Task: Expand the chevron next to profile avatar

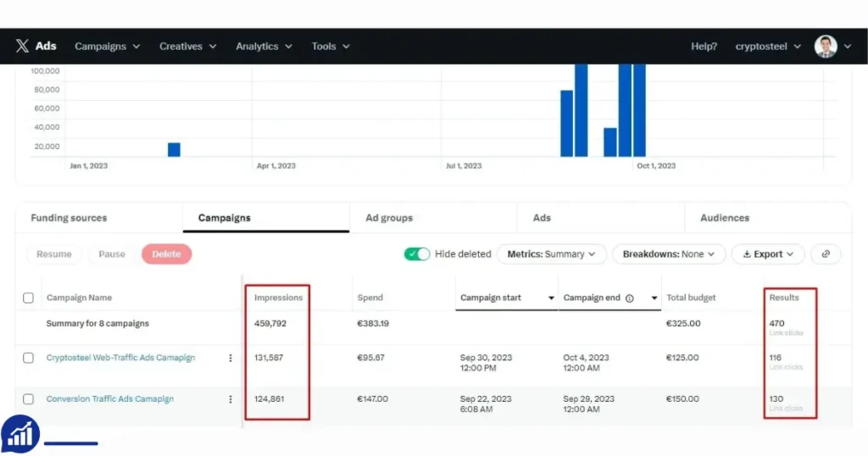Action: pyautogui.click(x=848, y=47)
